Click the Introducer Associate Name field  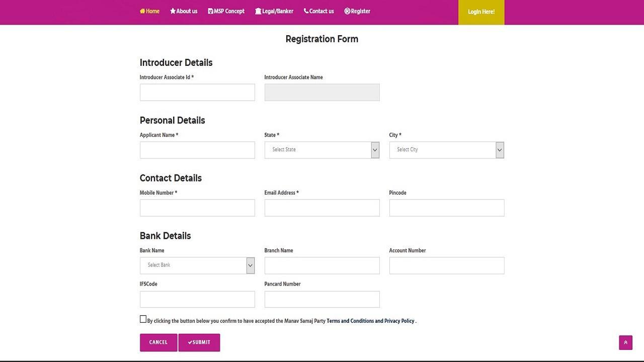click(322, 93)
